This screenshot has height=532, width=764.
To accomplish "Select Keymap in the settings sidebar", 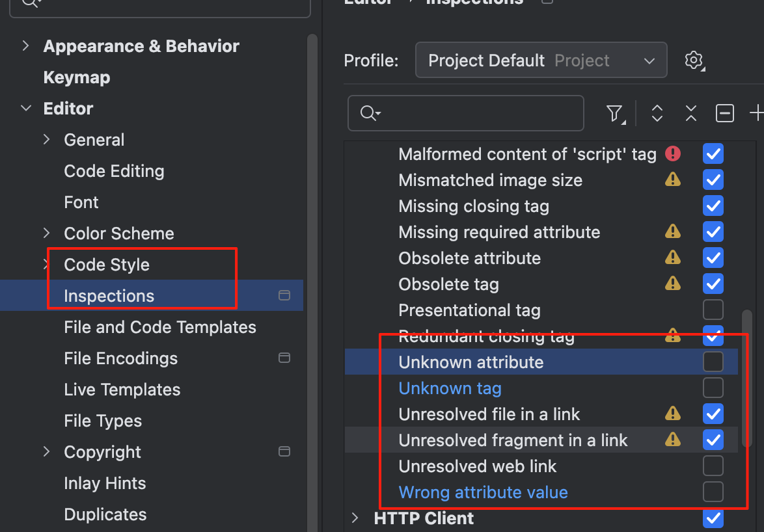I will [x=76, y=77].
